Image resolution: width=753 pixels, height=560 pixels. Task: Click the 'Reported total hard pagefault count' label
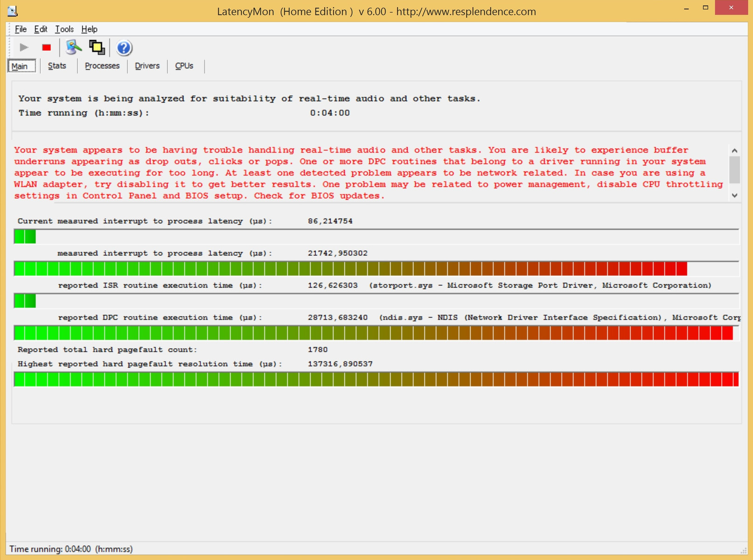(x=107, y=350)
